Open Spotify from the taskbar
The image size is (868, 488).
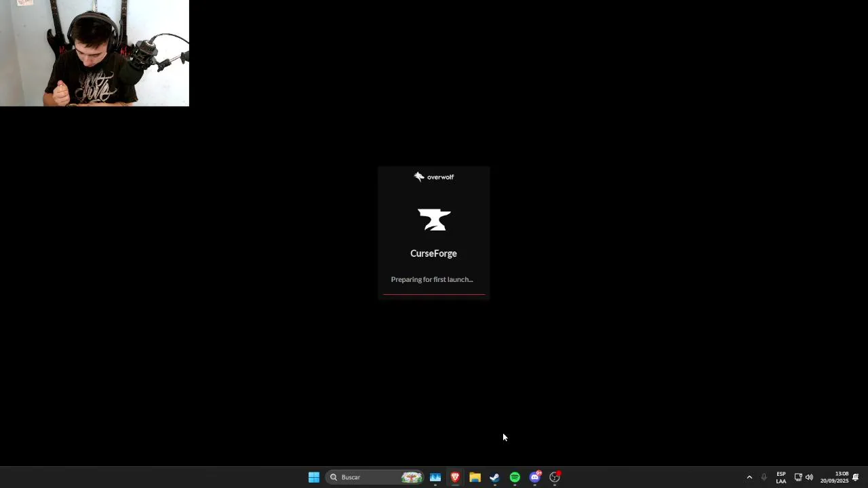pyautogui.click(x=515, y=477)
